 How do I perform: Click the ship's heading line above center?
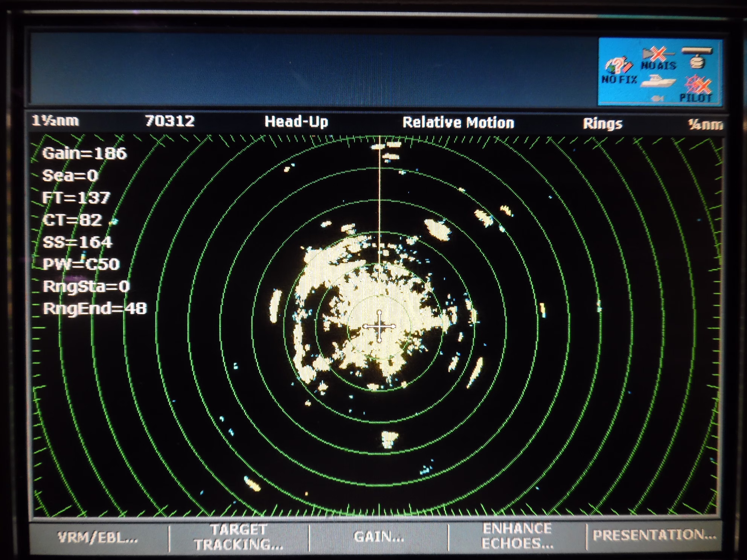pyautogui.click(x=380, y=199)
